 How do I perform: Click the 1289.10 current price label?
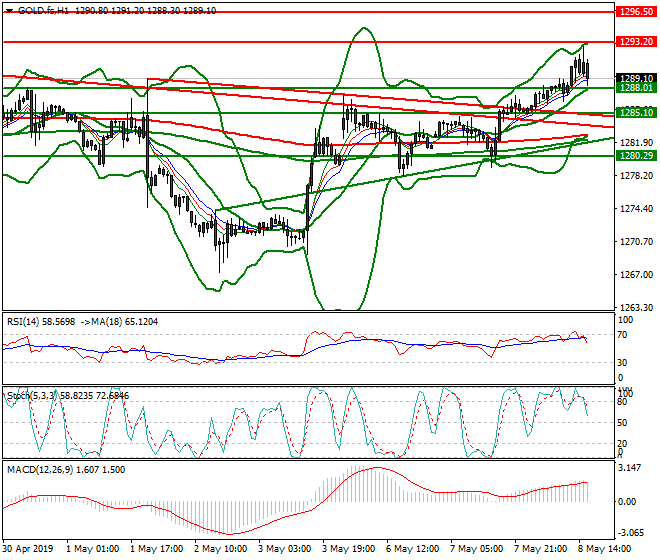click(636, 78)
